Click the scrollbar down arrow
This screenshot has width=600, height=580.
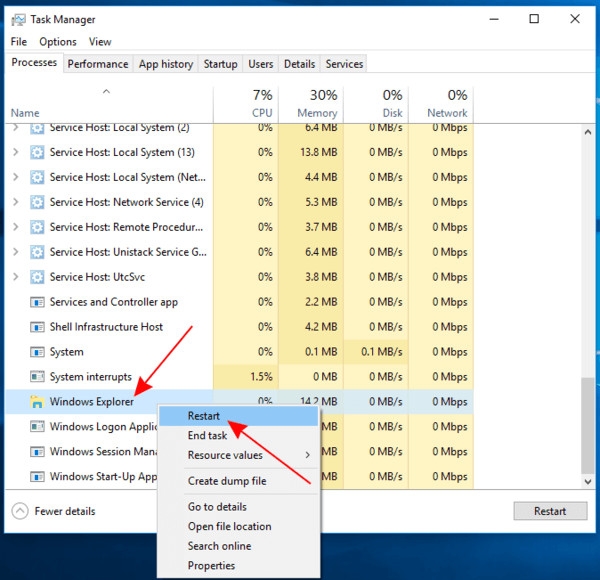pyautogui.click(x=588, y=482)
